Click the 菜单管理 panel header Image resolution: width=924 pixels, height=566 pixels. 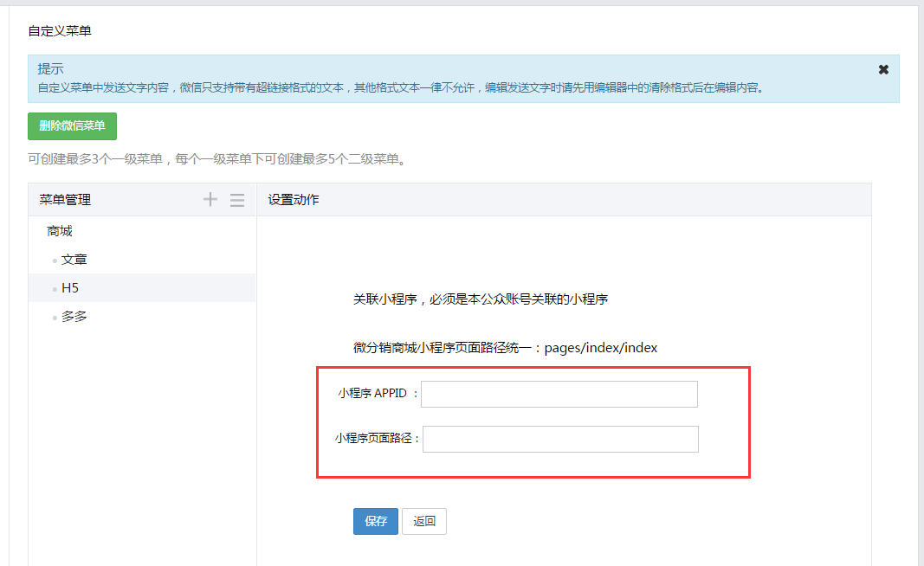point(65,200)
